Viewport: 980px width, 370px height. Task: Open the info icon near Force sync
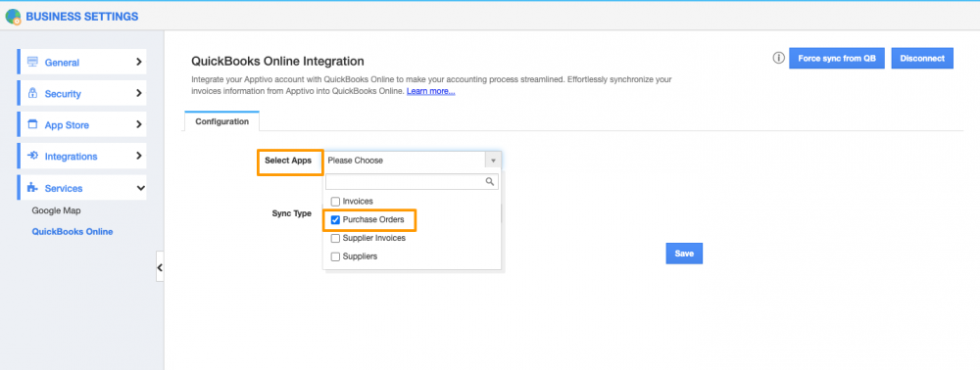click(x=778, y=58)
